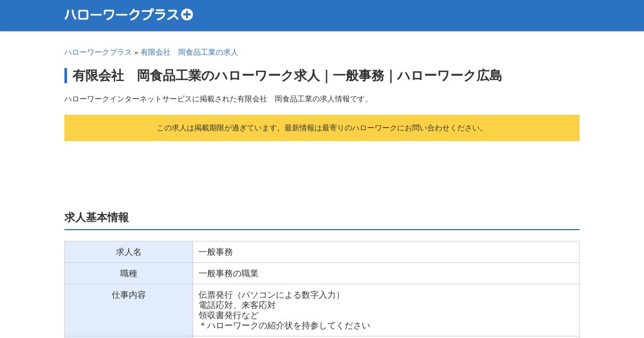Click the plus icon in the site logo
Screen dimensions: 644x338
[187, 15]
